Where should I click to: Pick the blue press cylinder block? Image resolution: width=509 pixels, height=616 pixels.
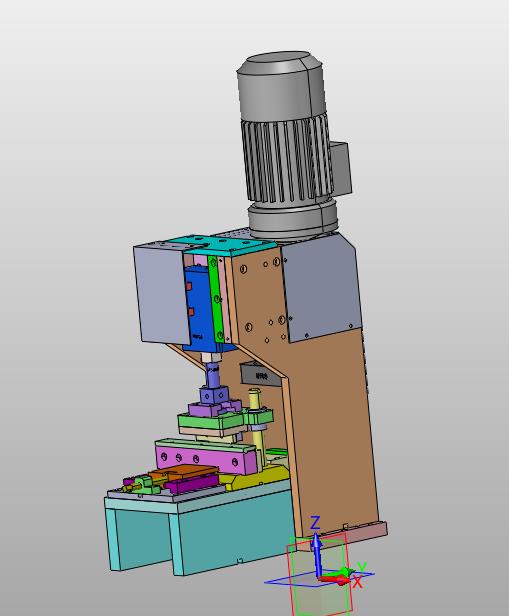[200, 310]
